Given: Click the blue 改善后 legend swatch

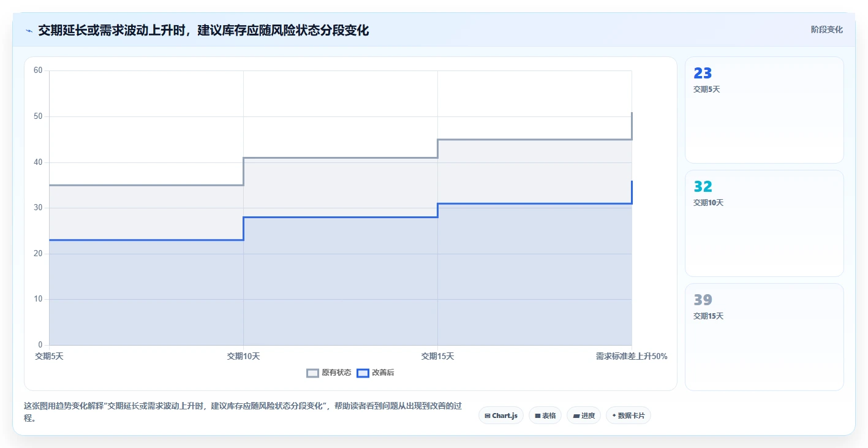Looking at the screenshot, I should 363,373.
